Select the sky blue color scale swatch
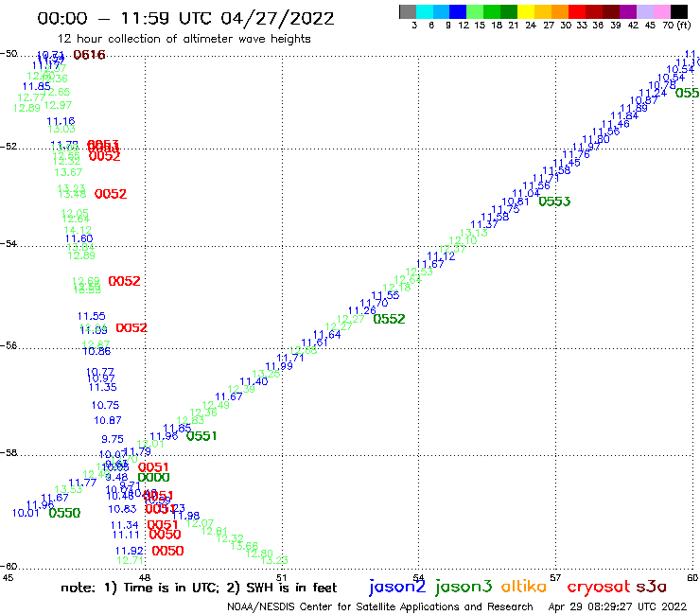 point(442,11)
